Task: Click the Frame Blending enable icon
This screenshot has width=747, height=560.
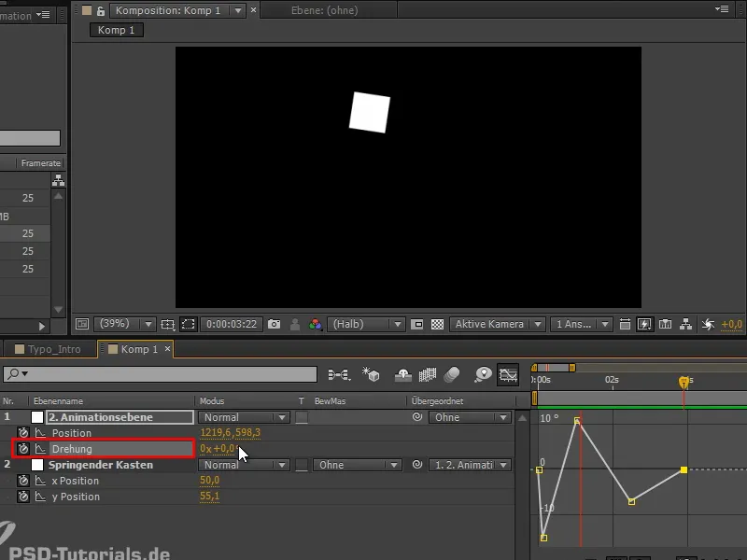Action: (429, 374)
